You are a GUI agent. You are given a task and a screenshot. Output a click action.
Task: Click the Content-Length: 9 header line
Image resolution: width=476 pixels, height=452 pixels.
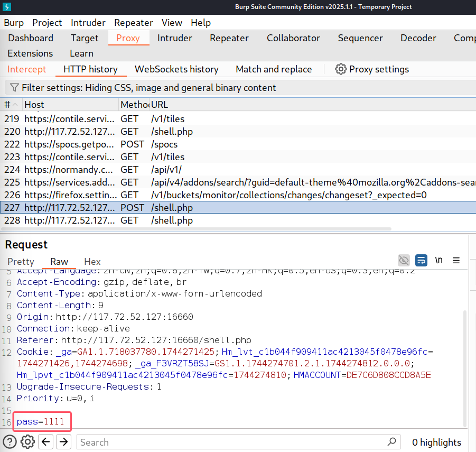click(60, 305)
